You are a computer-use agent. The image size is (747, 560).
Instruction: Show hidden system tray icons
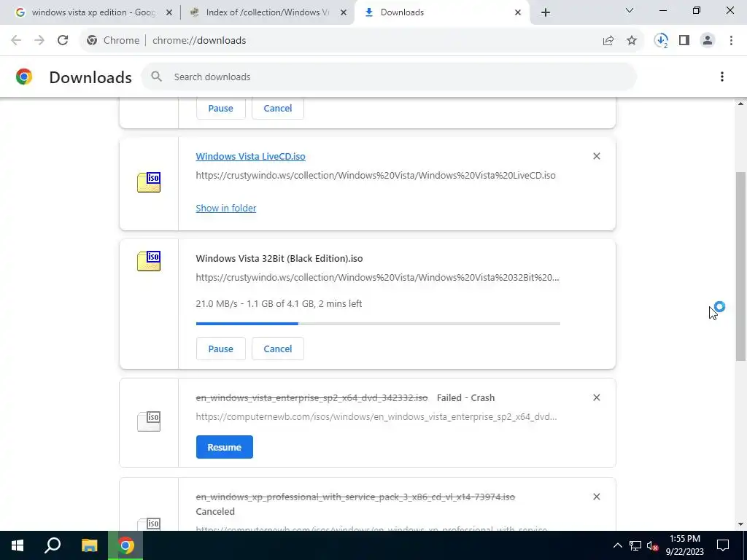tap(617, 545)
